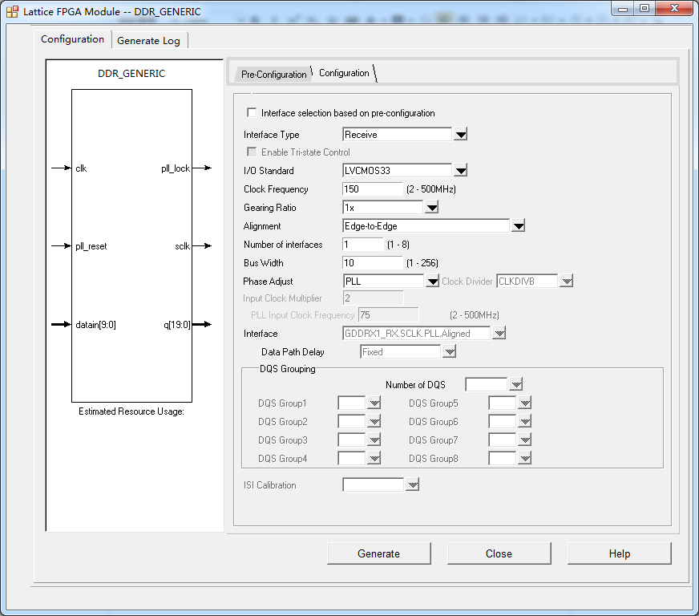Open the Phase Adjust dropdown
699x616 pixels.
click(x=432, y=282)
